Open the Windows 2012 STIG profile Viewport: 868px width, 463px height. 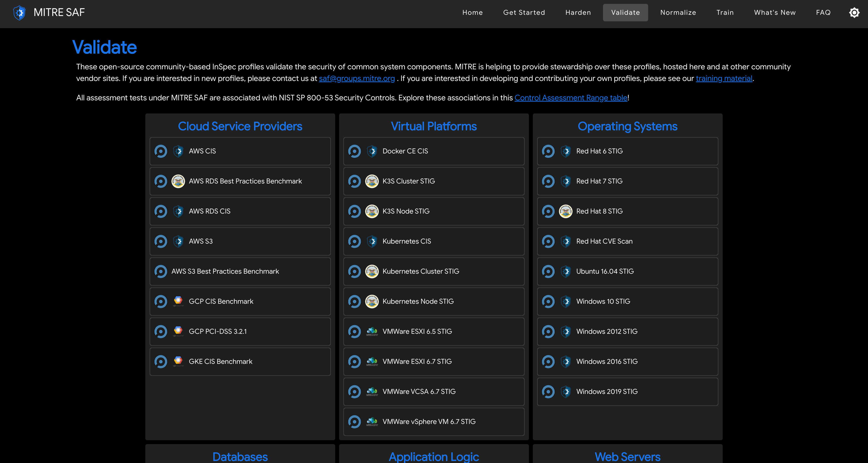click(x=628, y=331)
